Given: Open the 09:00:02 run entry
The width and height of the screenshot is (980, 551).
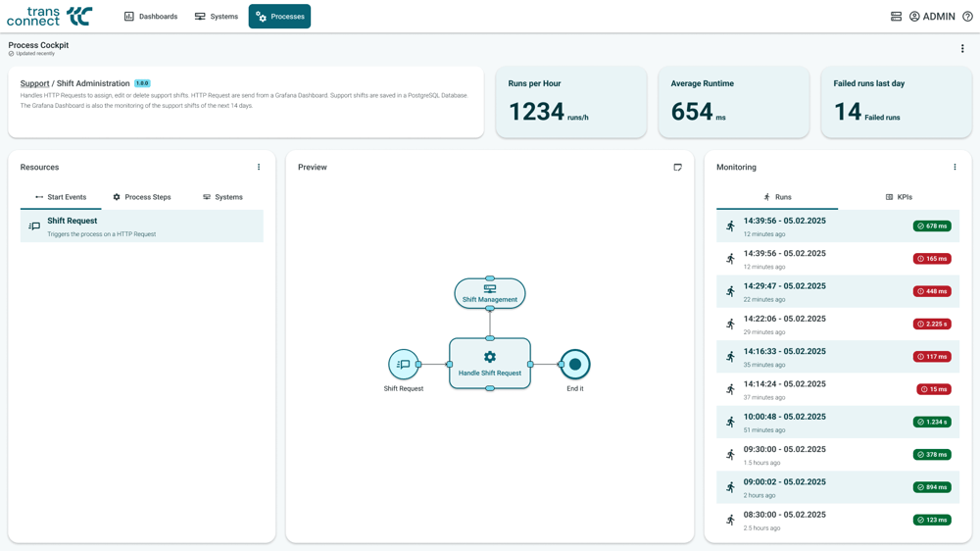Looking at the screenshot, I should (838, 487).
